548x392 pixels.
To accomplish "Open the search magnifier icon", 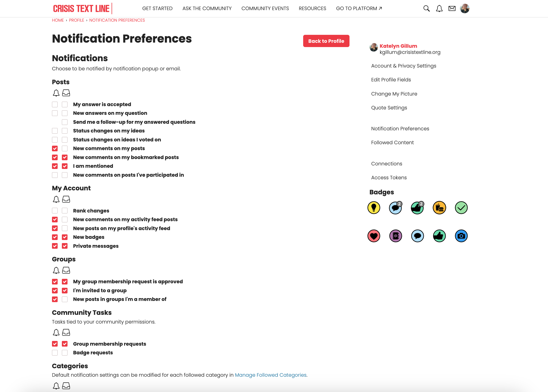I will [x=426, y=8].
